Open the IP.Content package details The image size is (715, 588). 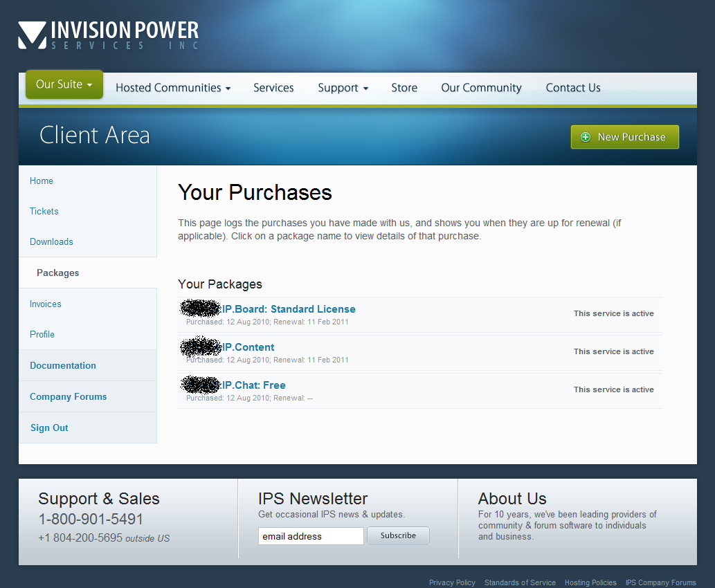click(248, 347)
